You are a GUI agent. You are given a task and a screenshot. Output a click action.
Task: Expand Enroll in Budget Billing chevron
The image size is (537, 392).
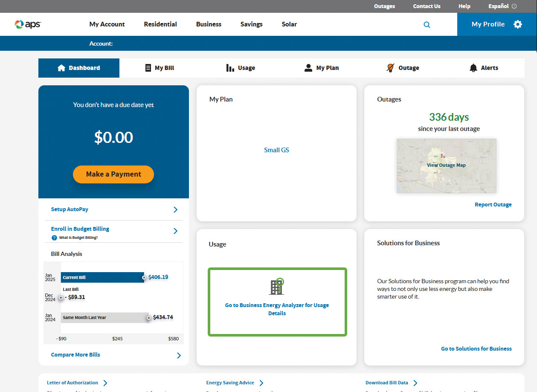pyautogui.click(x=175, y=231)
